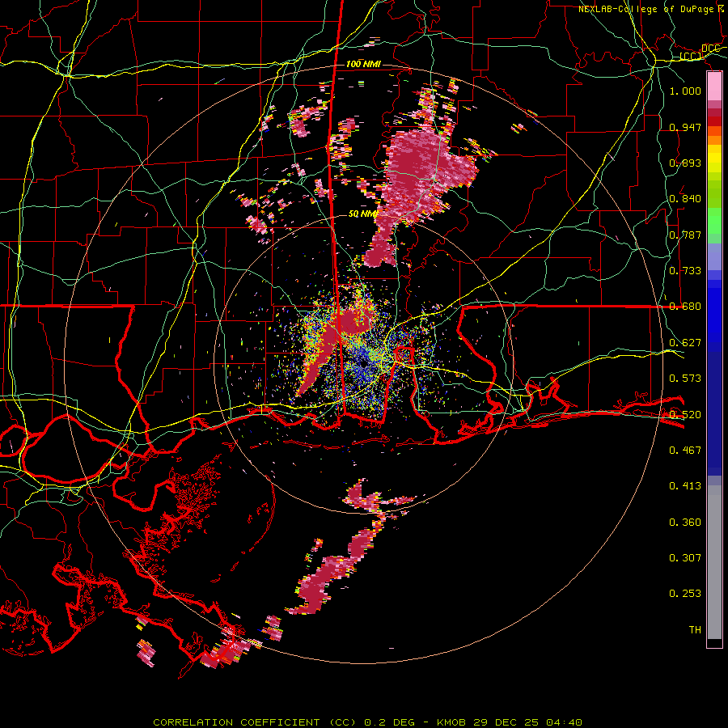728x728 pixels.
Task: Click the 0.360 color scale label
Action: pyautogui.click(x=685, y=523)
